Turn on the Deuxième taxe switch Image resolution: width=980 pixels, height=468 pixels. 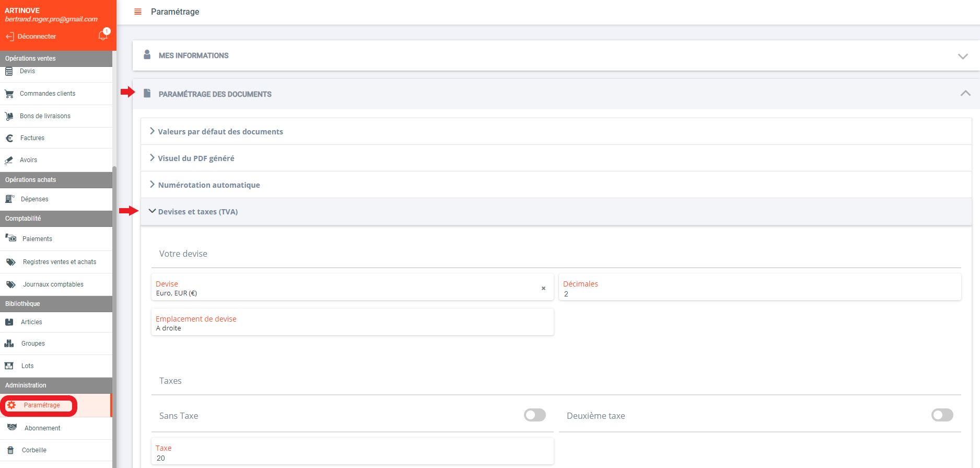[942, 415]
